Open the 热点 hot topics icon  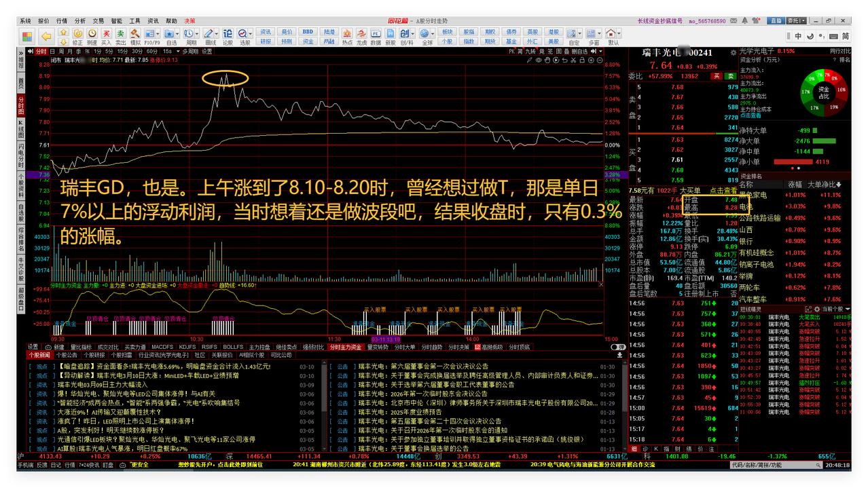point(346,33)
